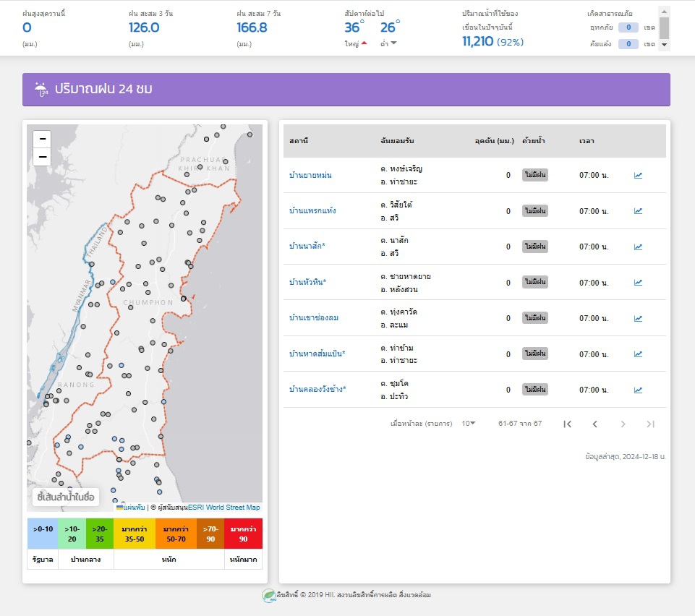Open the บ้านนาสัก* station link
Image resolution: width=695 pixels, height=616 pixels.
[307, 246]
